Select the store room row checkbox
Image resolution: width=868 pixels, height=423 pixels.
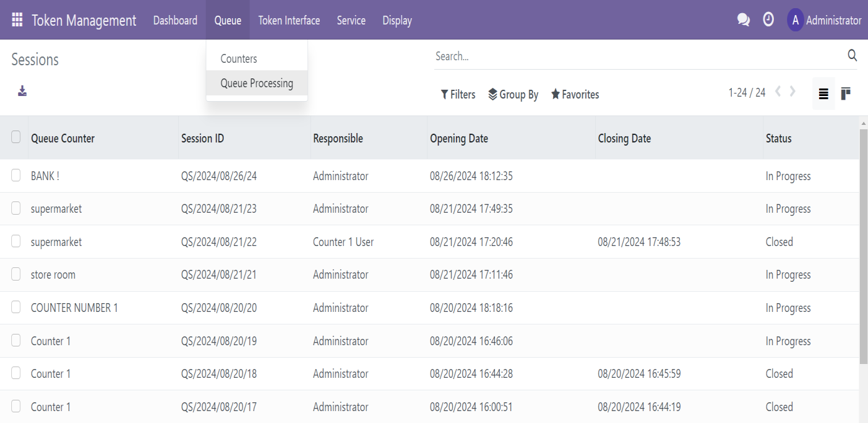click(16, 274)
